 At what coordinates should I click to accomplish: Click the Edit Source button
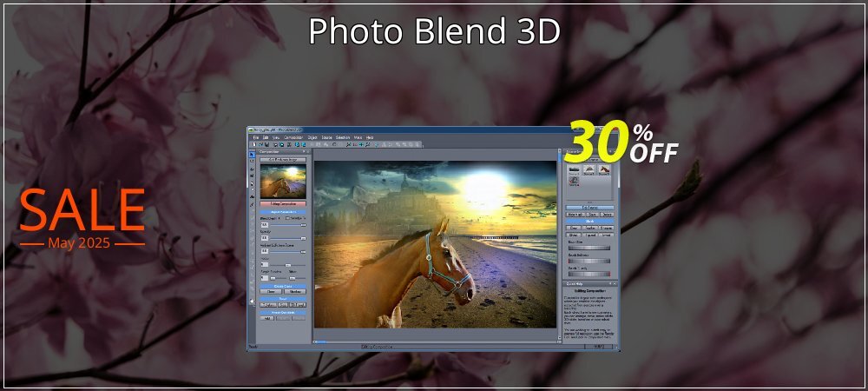click(x=590, y=208)
